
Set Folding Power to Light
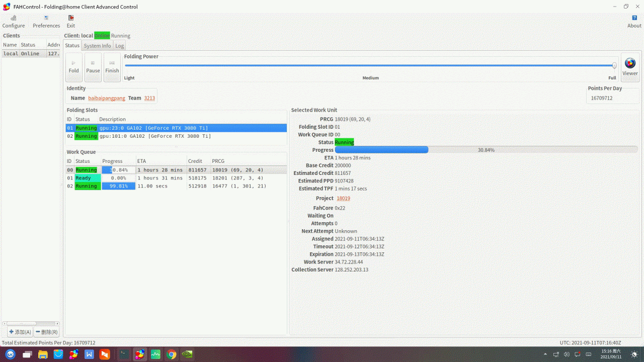click(129, 78)
